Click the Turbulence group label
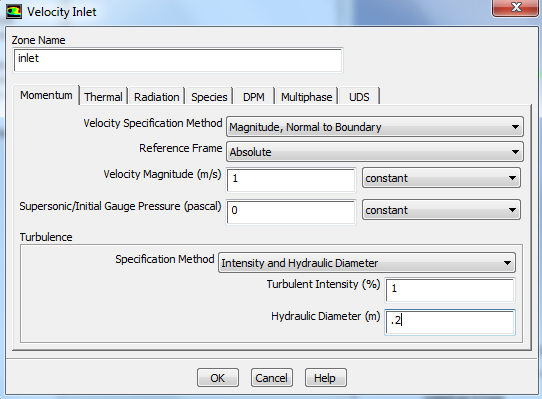 tap(46, 237)
